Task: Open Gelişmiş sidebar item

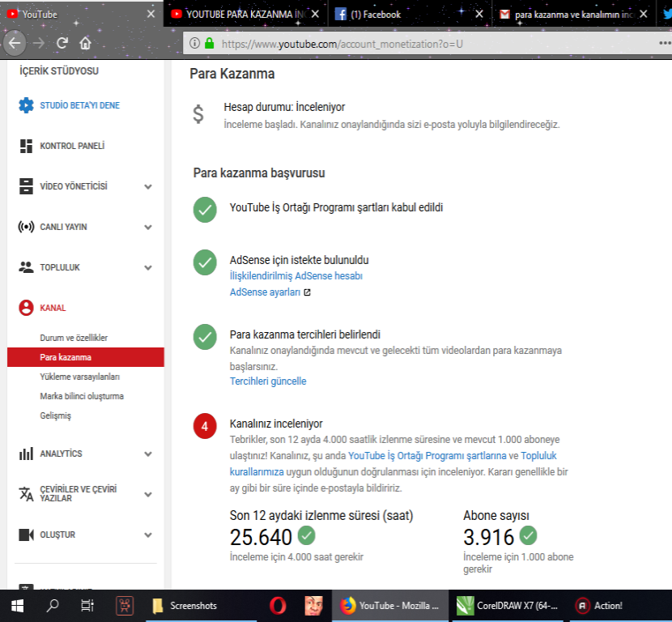Action: pyautogui.click(x=55, y=415)
